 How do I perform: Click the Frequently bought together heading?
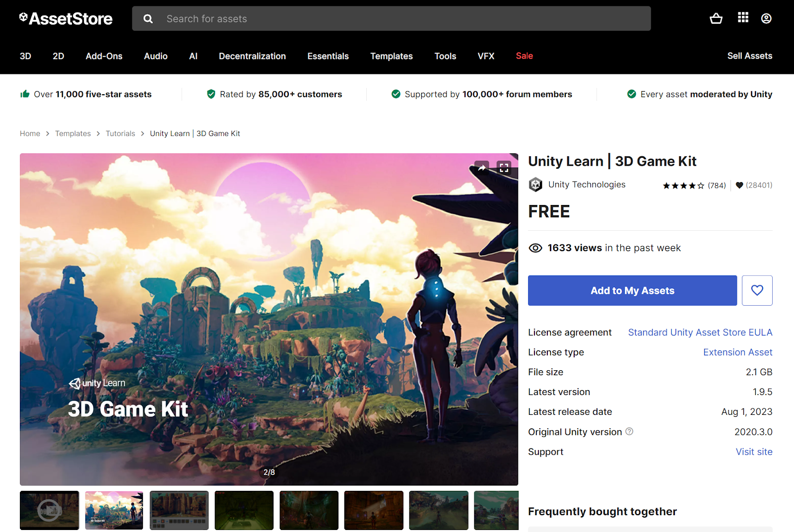602,512
